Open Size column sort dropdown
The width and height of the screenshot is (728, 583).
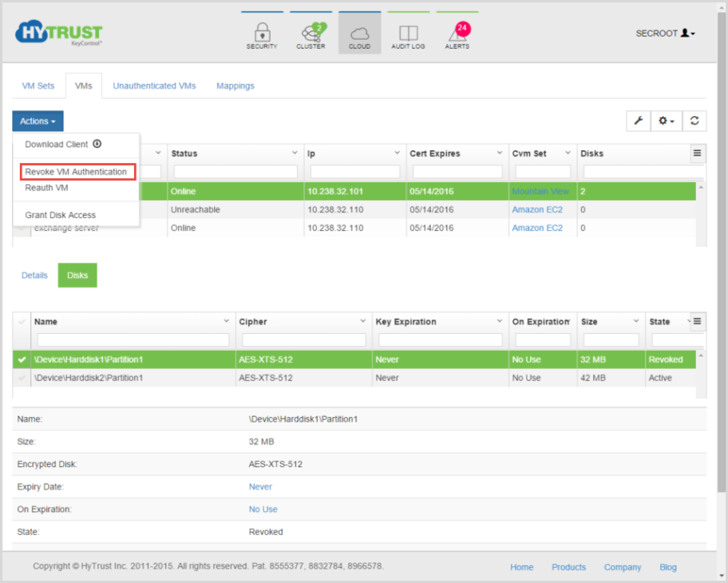click(x=636, y=320)
